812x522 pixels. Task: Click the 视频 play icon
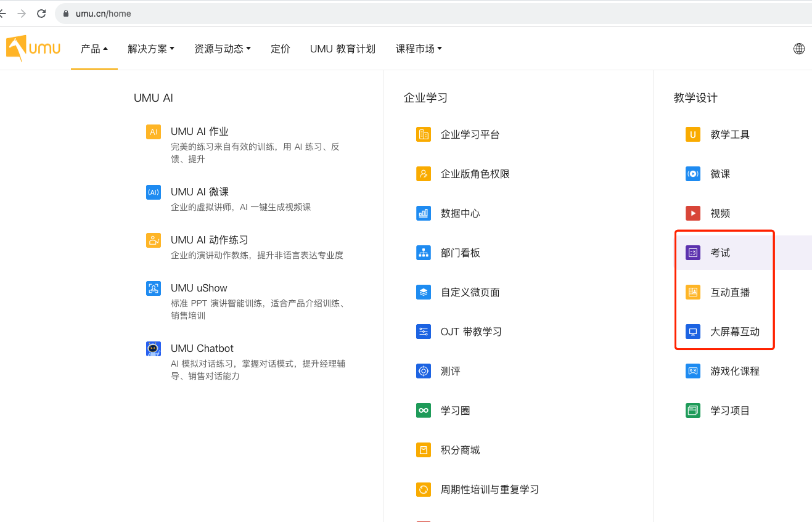tap(693, 213)
